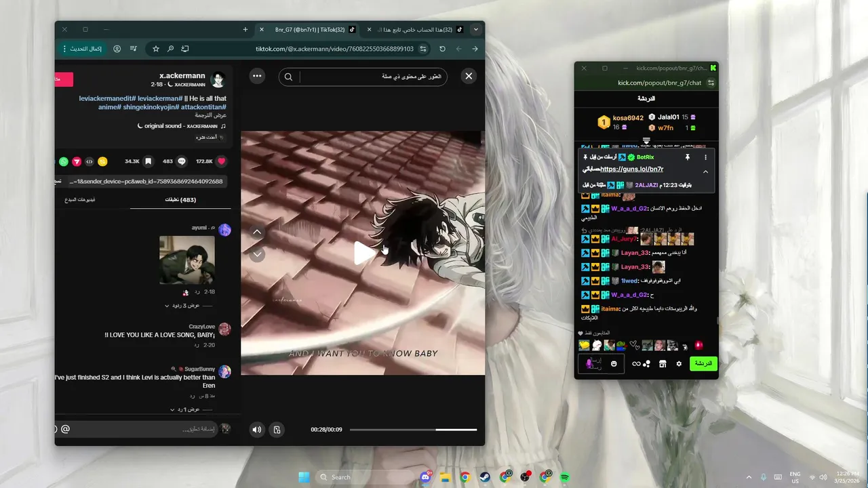Collapse the pinned BotRix message in Kick chat
The image size is (868, 488).
point(705,172)
